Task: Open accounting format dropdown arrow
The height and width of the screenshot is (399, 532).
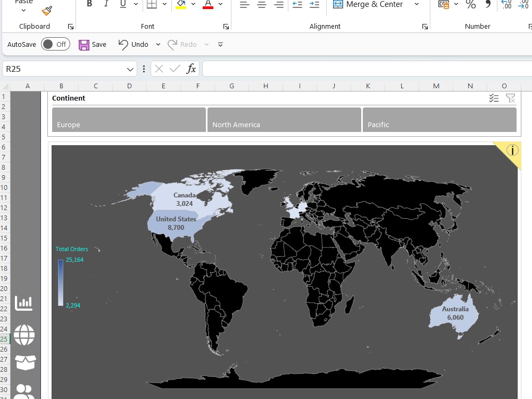Action: click(456, 4)
